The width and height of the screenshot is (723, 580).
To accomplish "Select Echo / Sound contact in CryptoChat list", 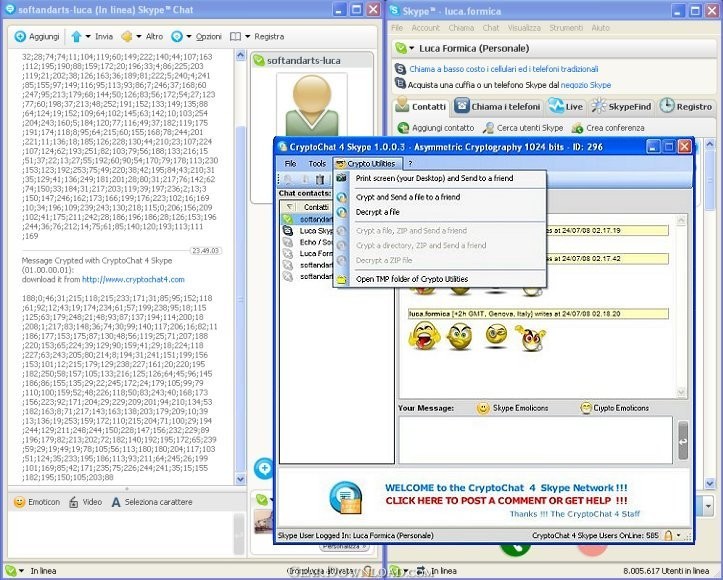I will coord(316,242).
